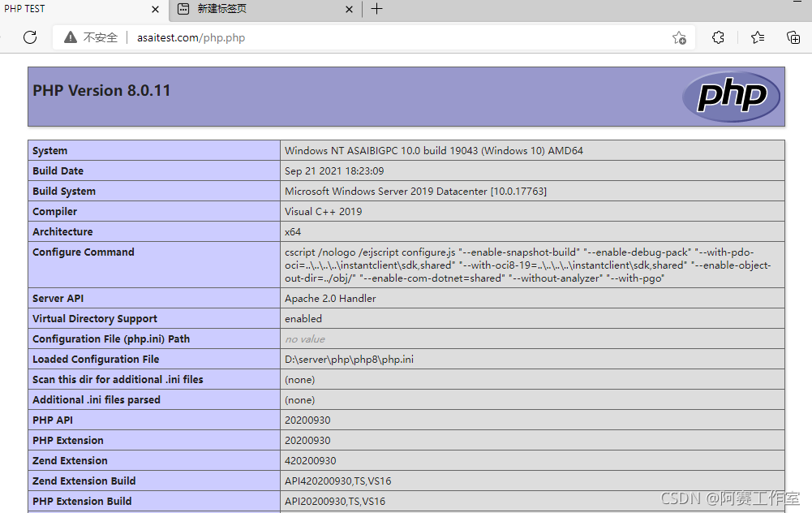Click the CSDN 阿赛工作室 watermark
The image size is (812, 513).
(728, 498)
